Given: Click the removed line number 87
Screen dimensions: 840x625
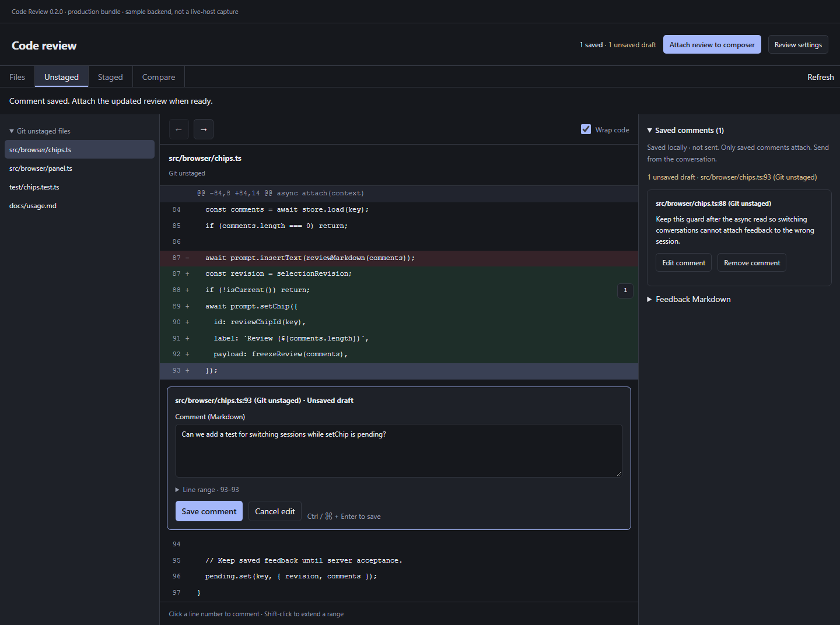Looking at the screenshot, I should [x=177, y=258].
